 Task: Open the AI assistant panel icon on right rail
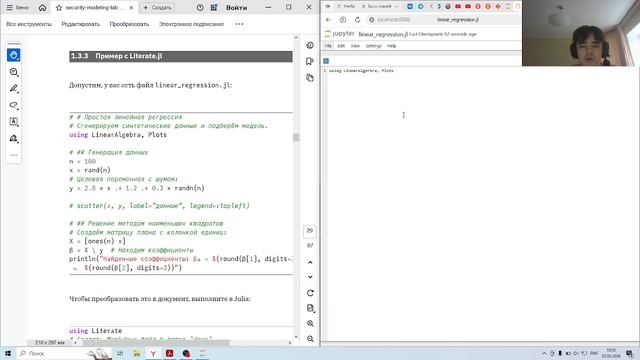310,45
